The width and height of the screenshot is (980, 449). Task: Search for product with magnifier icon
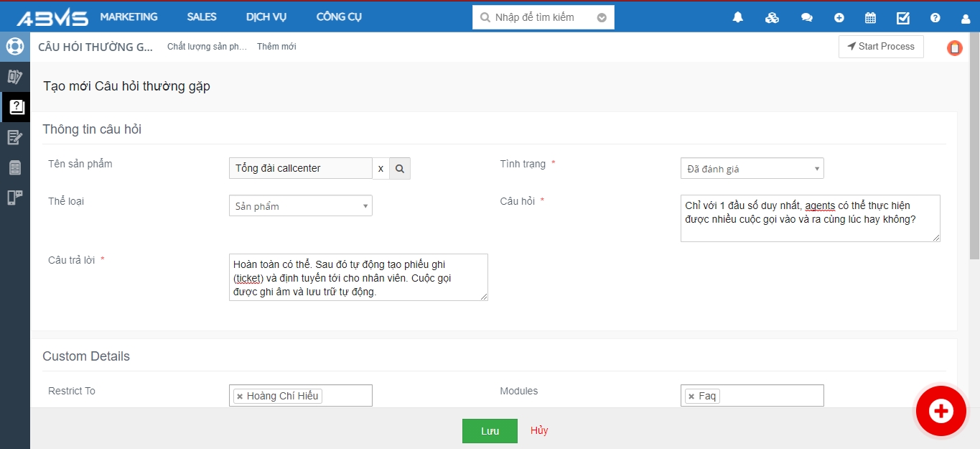(x=400, y=169)
